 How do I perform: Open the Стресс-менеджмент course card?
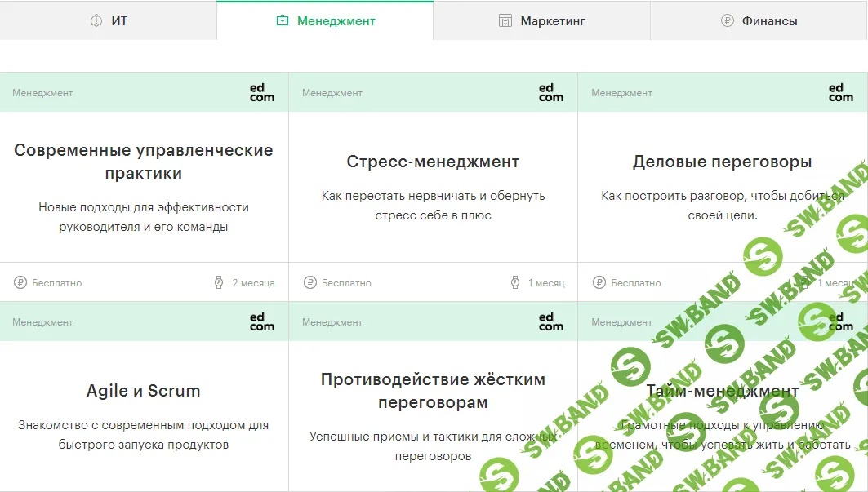point(433,162)
